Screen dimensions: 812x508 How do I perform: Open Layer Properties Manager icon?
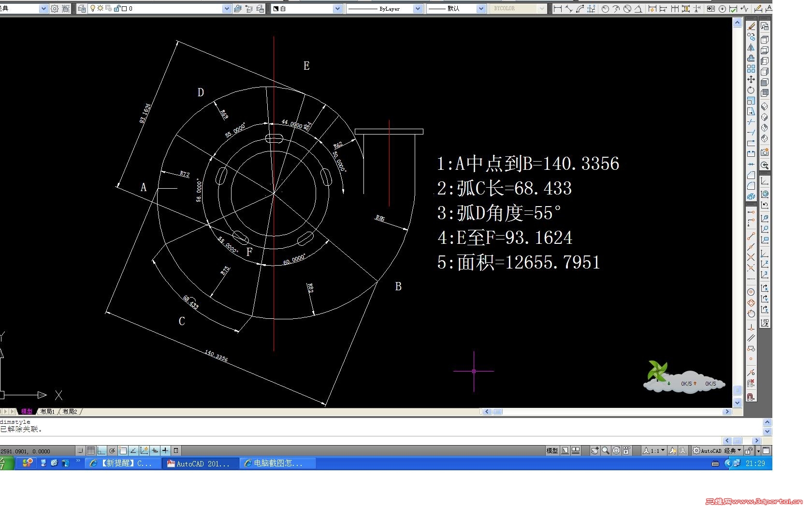82,9
